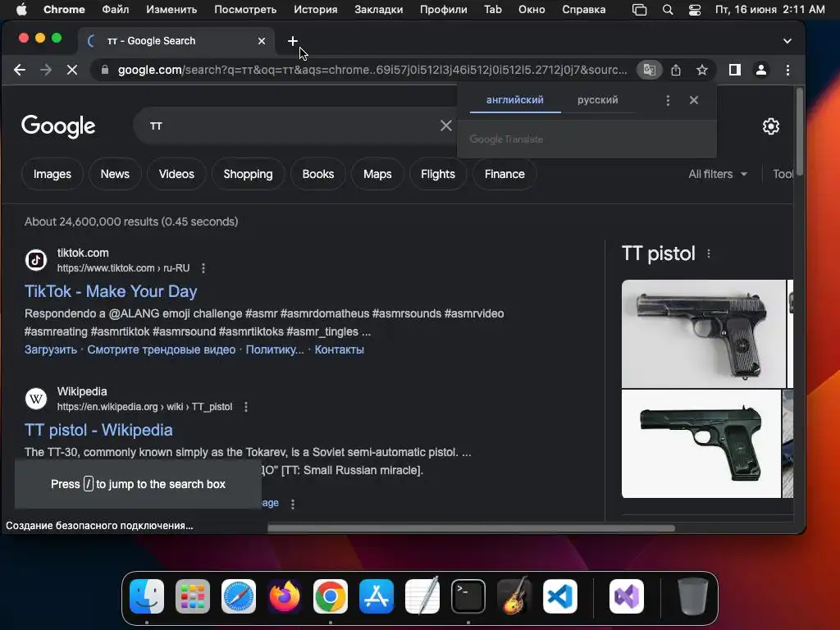This screenshot has width=840, height=630.
Task: Filter results by News
Action: tap(115, 174)
